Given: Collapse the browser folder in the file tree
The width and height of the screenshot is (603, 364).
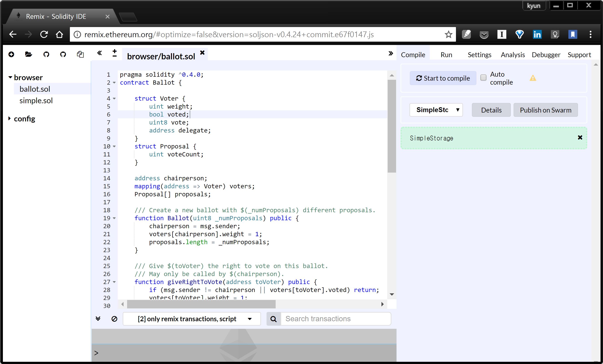Looking at the screenshot, I should pyautogui.click(x=10, y=77).
